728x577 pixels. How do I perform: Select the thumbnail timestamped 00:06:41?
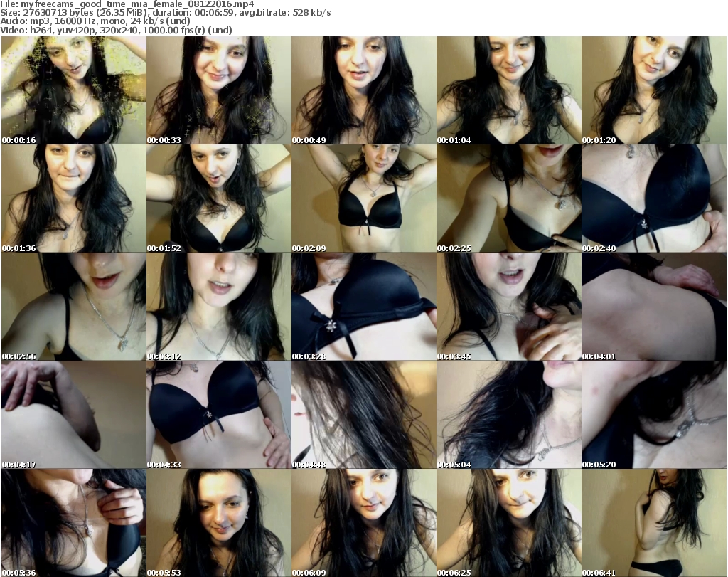click(654, 523)
